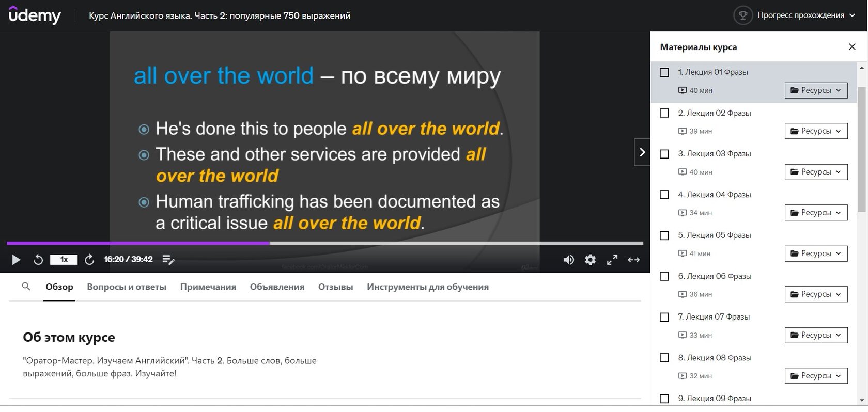Click the scrollbar down arrow in materials
Screen dimensions: 868x412
(x=861, y=400)
